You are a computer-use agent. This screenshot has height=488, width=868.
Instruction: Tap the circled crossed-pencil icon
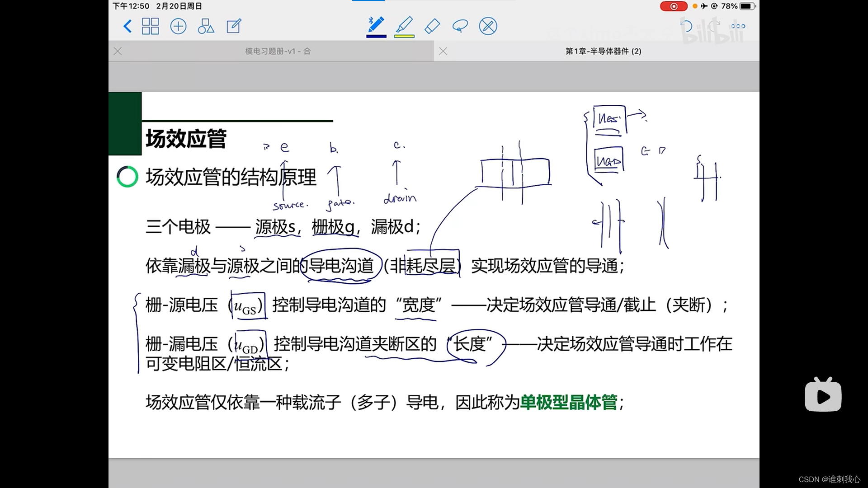coord(488,26)
